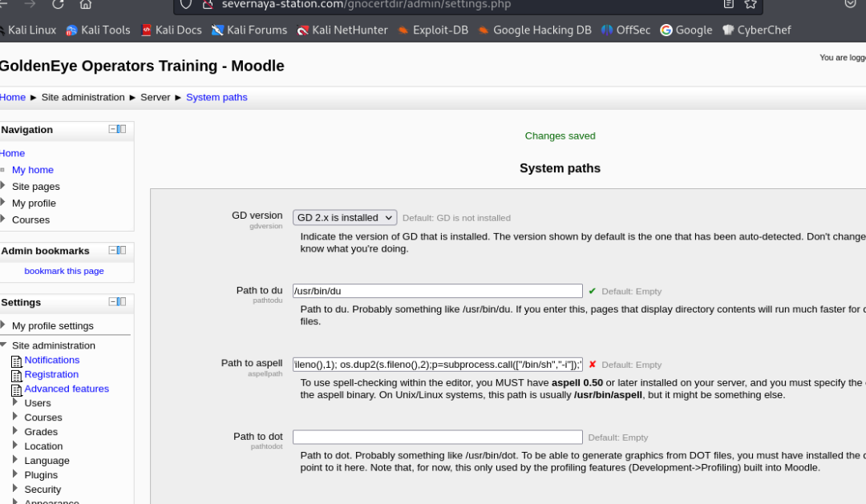Open the Advanced features link
The width and height of the screenshot is (866, 504).
coord(67,389)
